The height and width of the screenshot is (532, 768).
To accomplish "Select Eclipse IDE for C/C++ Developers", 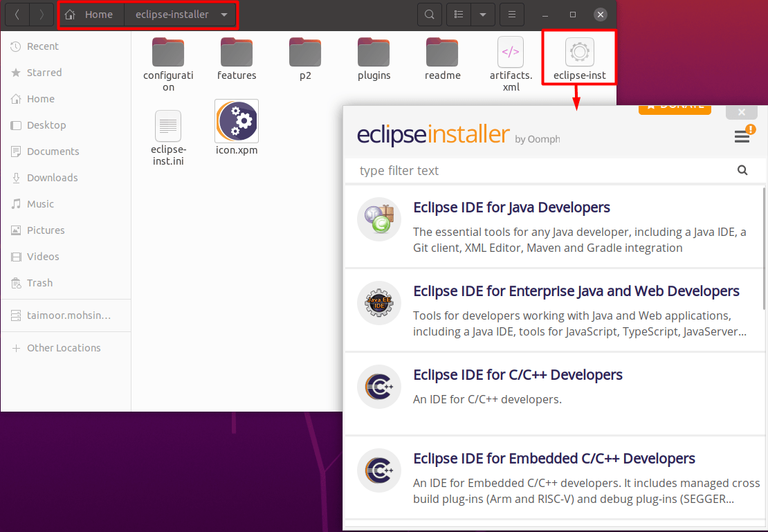I will [x=554, y=394].
